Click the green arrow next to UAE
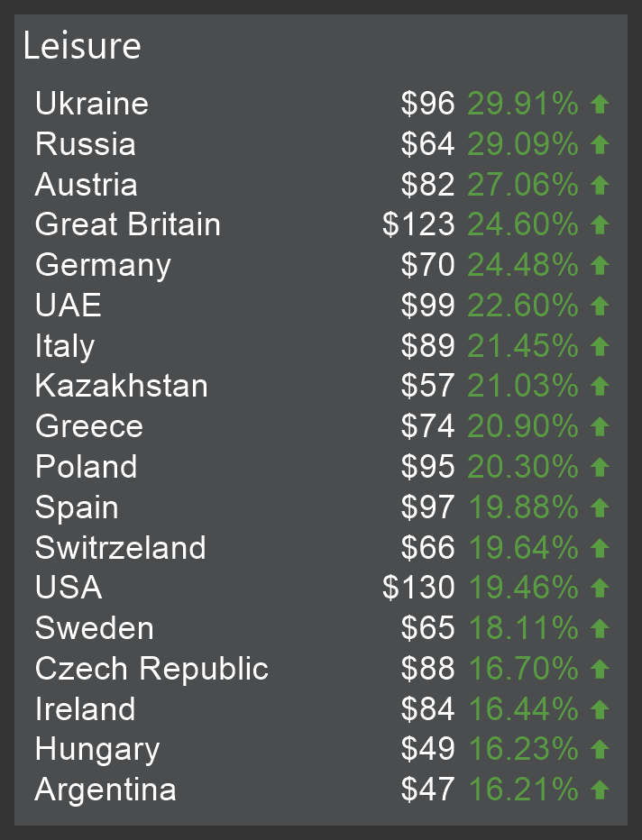The width and height of the screenshot is (642, 840). [x=600, y=306]
